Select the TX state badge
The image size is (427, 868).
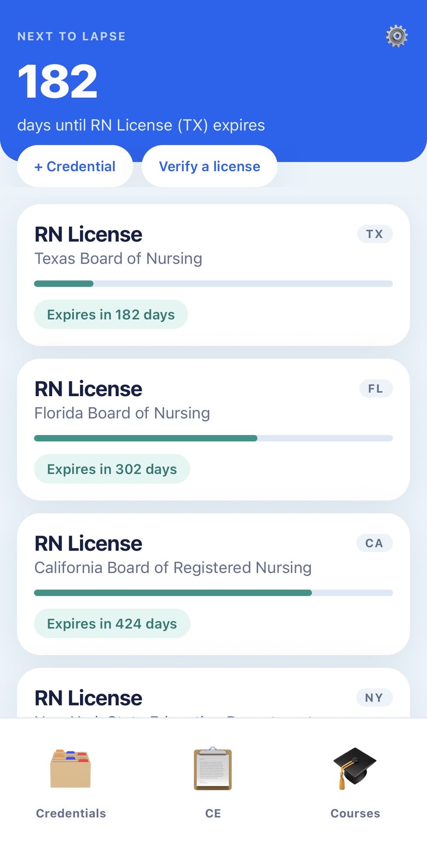tap(375, 234)
